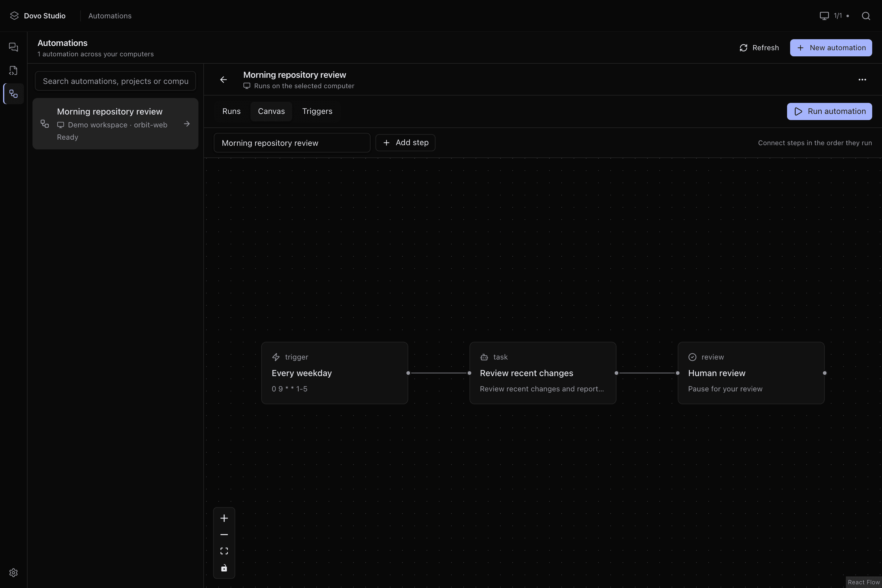Click the edge between task and review
This screenshot has height=588, width=882.
pos(647,373)
